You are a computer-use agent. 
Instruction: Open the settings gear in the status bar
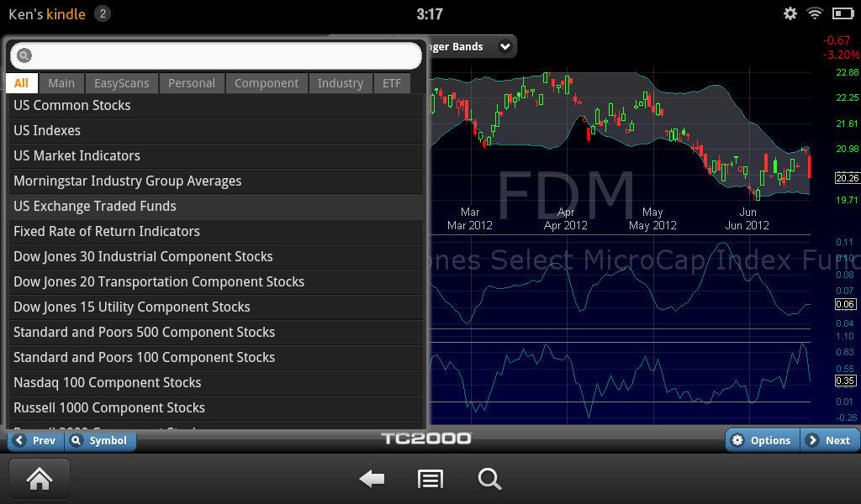click(x=789, y=13)
